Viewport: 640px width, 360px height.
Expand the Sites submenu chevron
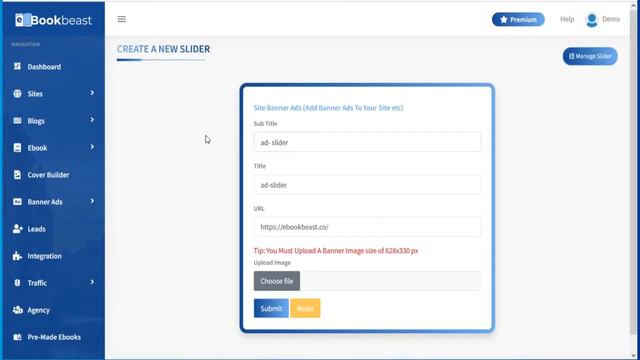pos(92,93)
